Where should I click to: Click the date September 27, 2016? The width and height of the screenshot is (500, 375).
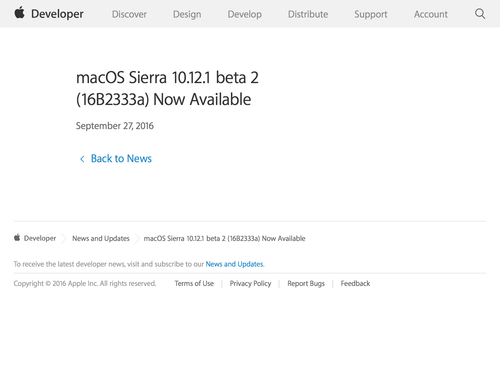tap(115, 126)
